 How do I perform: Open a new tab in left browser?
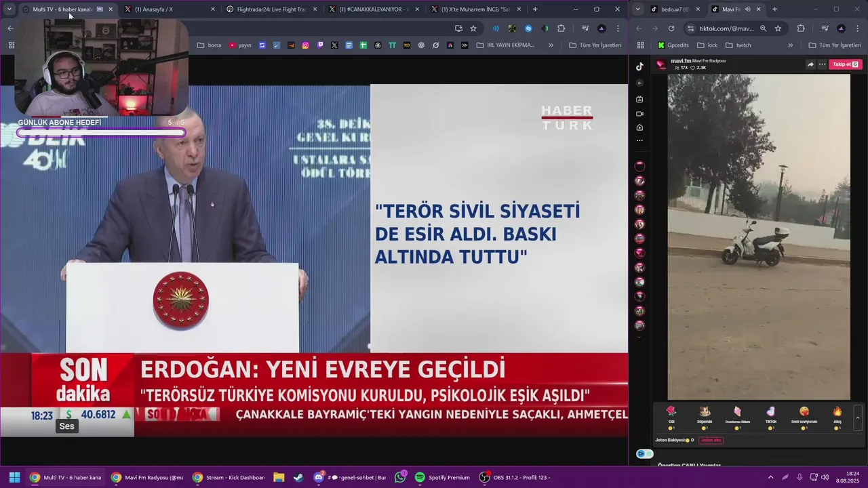[535, 9]
